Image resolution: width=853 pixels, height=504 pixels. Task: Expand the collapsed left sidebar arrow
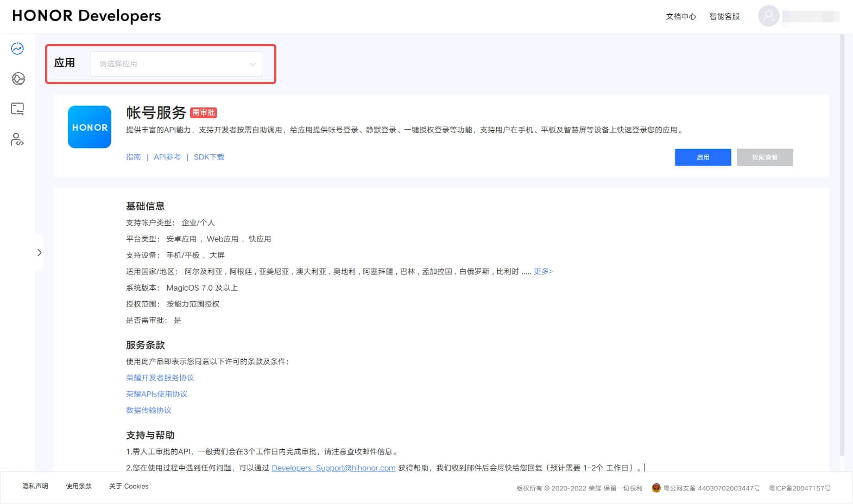pos(39,253)
